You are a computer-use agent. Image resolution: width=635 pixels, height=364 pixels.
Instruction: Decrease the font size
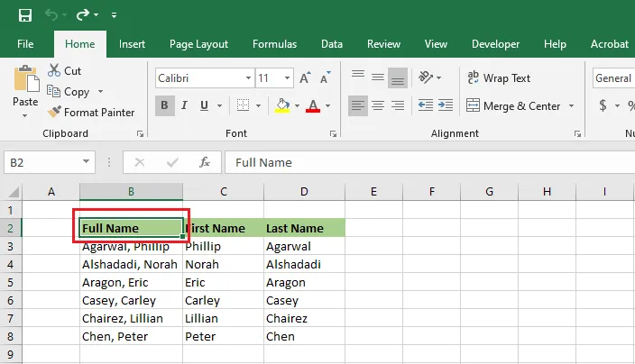click(x=326, y=77)
